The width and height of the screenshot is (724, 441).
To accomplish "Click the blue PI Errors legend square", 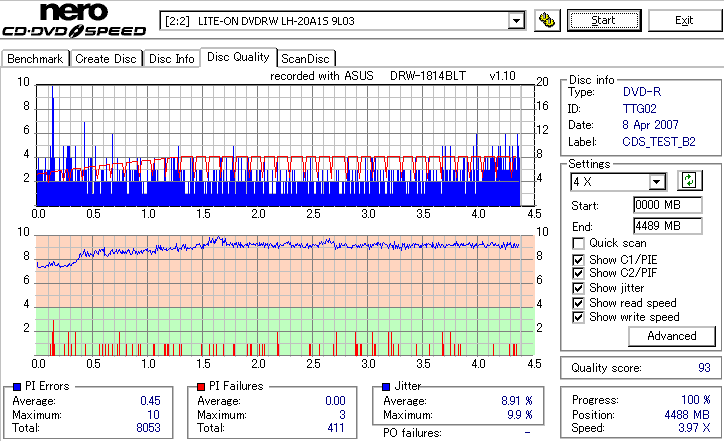I will [x=17, y=387].
